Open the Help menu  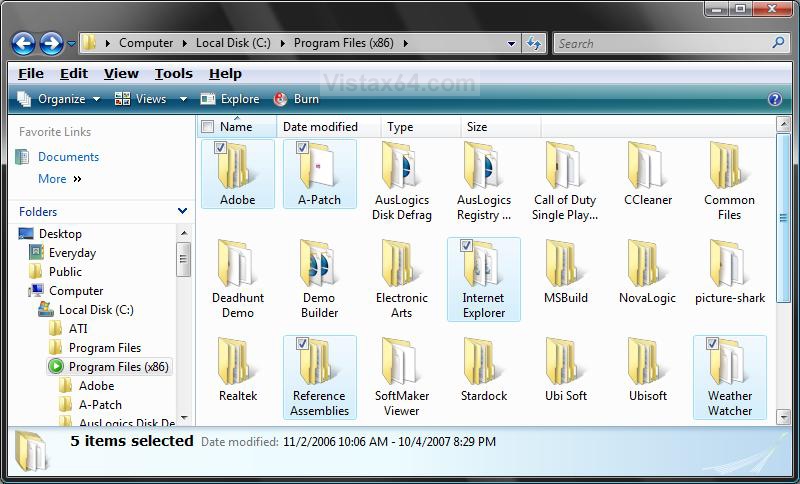click(x=225, y=73)
